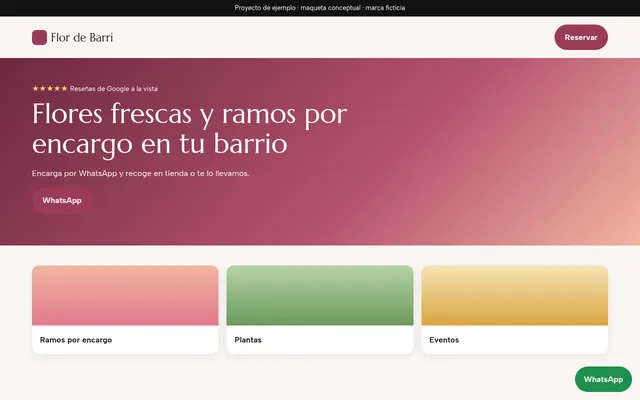Select the 'Reseñas de Google a la vista' text
640x400 pixels.
(113, 89)
